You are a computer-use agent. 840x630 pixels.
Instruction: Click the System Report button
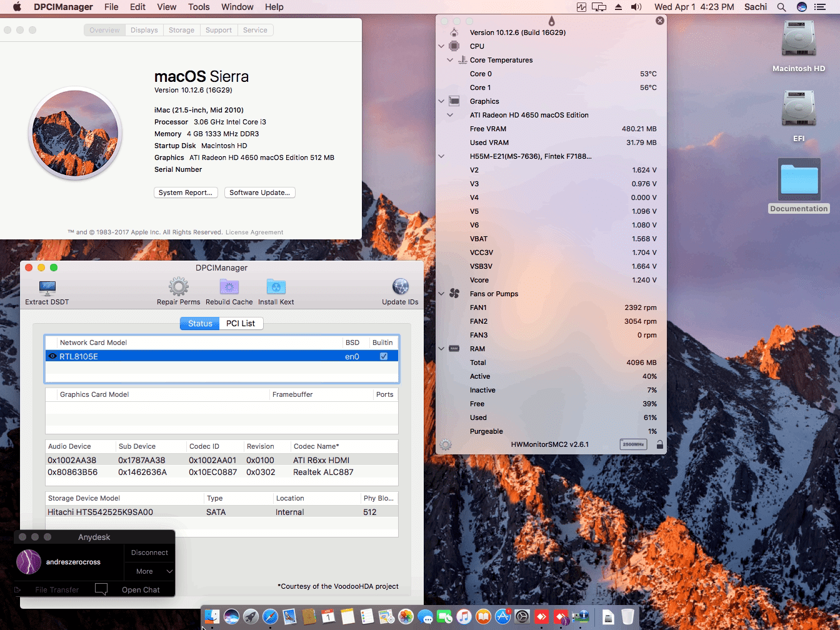click(x=186, y=192)
